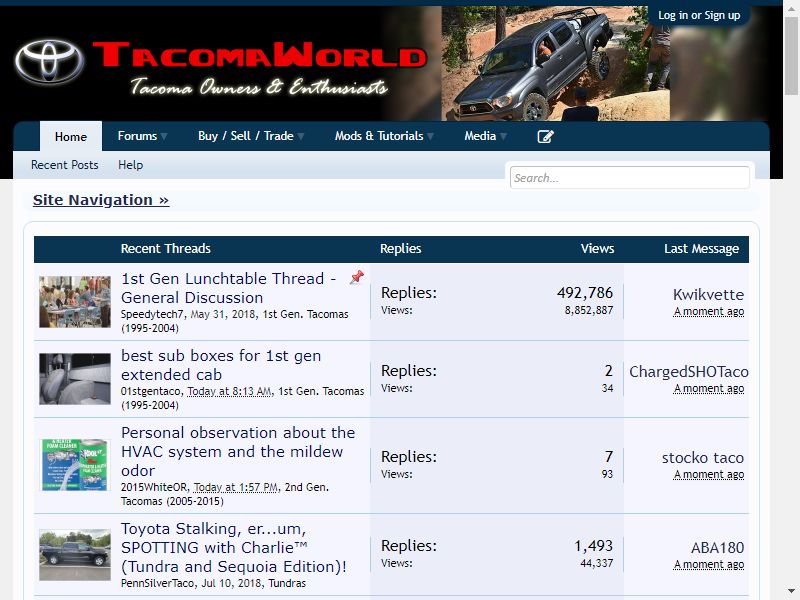Click the TacomaWorld banner title

(x=259, y=55)
